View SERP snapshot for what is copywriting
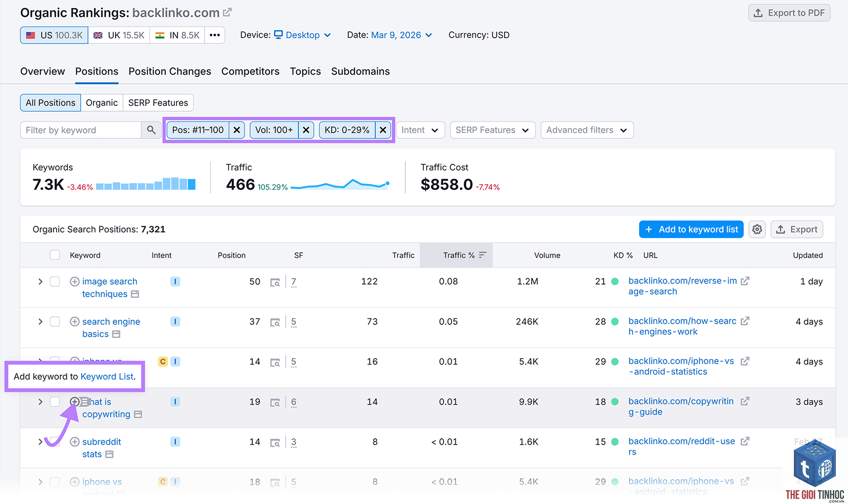The image size is (848, 504). [275, 403]
